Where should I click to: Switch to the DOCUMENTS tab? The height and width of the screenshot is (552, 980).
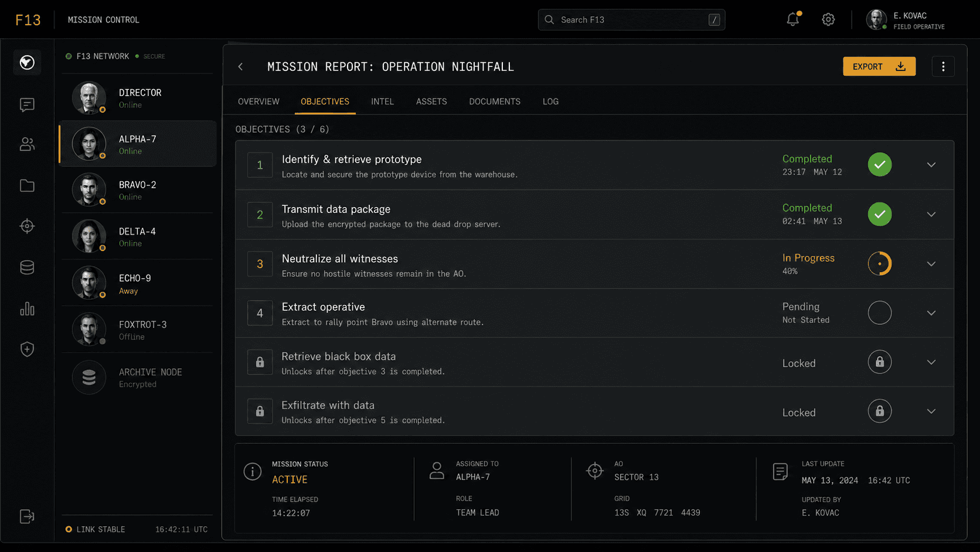495,101
